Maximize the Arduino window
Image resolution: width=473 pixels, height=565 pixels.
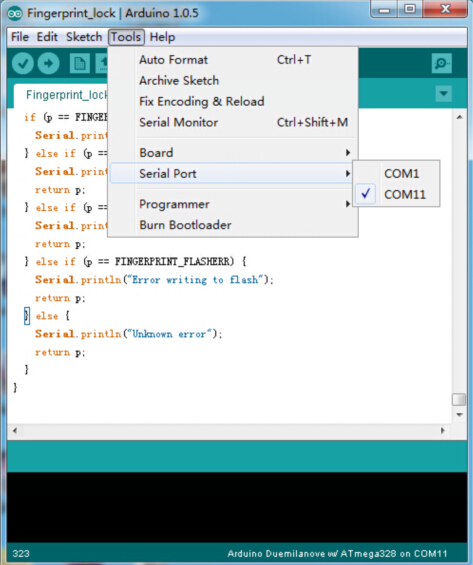pyautogui.click(x=410, y=9)
